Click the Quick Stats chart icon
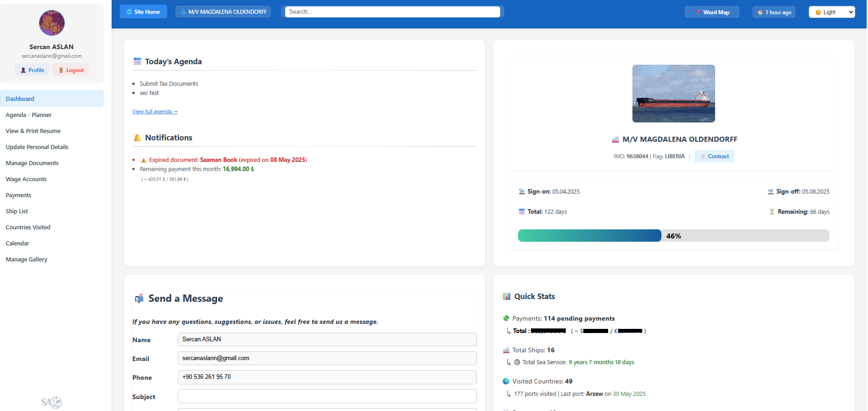This screenshot has height=411, width=868. pyautogui.click(x=507, y=296)
